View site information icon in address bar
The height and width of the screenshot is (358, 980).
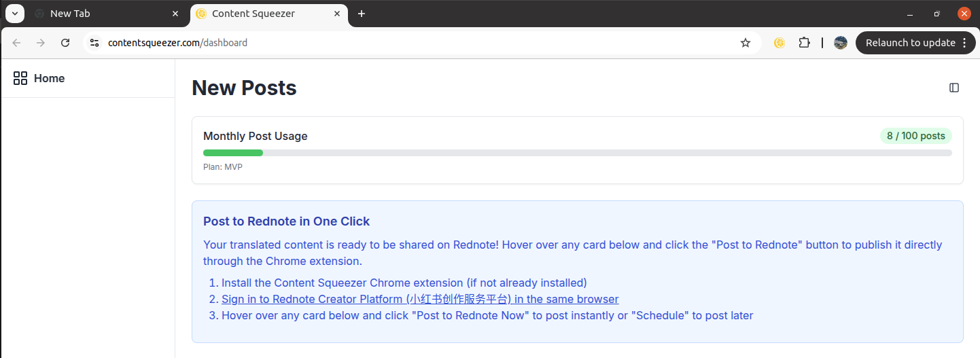point(95,43)
